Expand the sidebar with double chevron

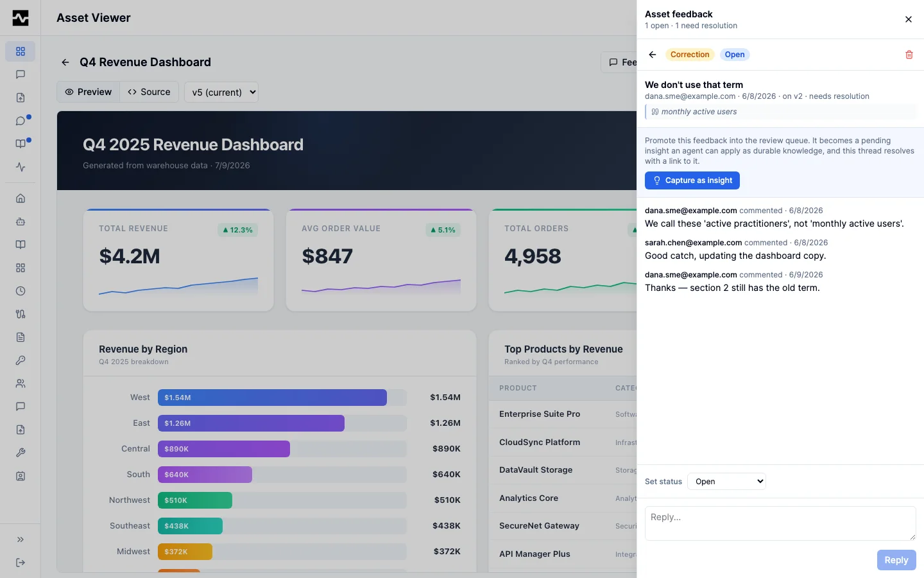21,539
